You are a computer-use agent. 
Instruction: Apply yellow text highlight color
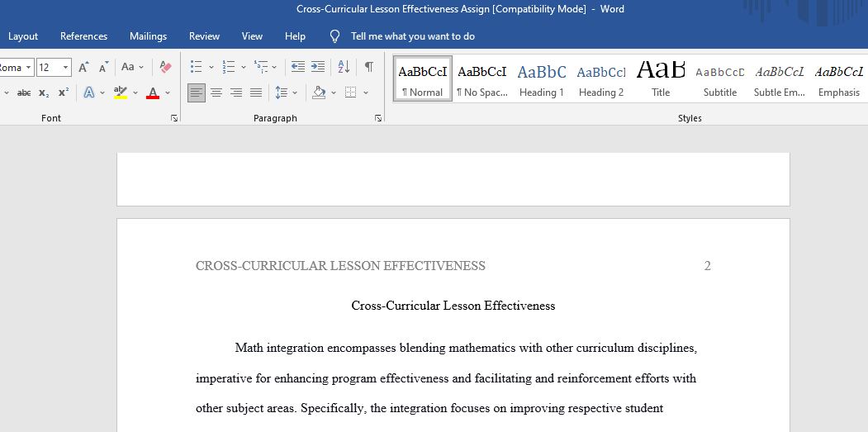(120, 93)
